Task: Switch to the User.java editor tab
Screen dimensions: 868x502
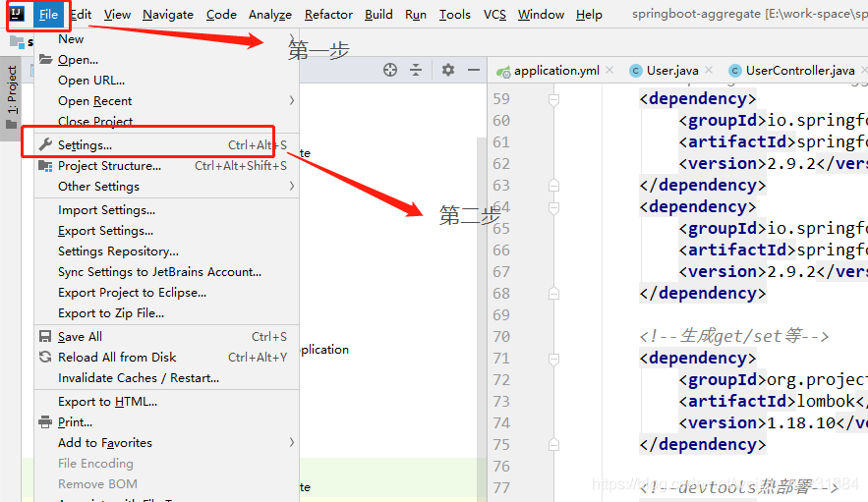Action: [x=672, y=71]
